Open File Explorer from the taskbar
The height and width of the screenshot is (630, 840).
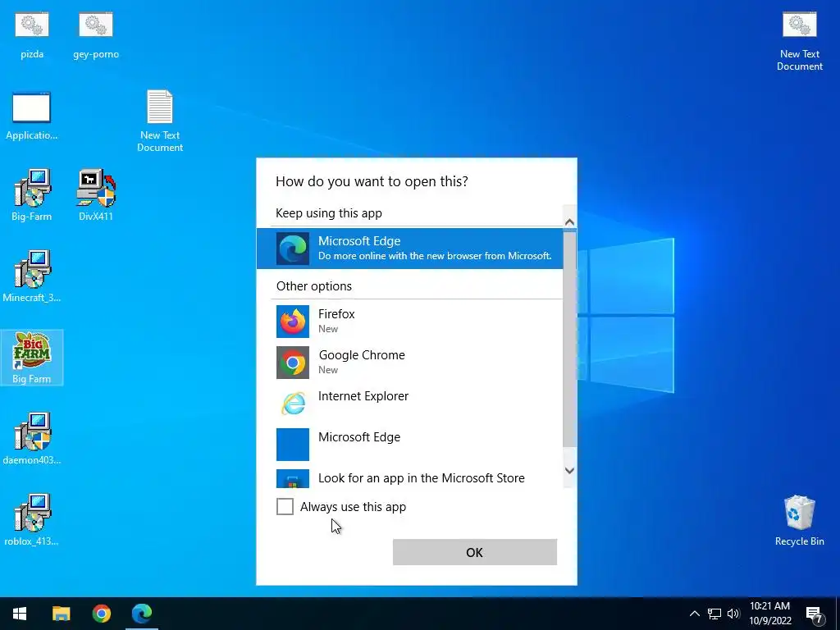pyautogui.click(x=61, y=614)
